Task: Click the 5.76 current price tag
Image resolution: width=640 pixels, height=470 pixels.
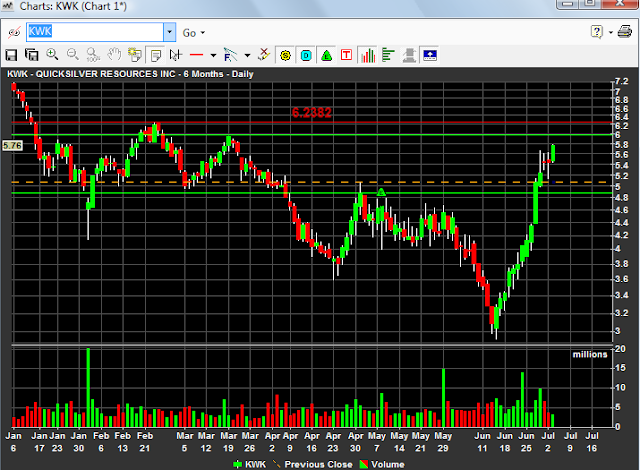Action: point(12,146)
